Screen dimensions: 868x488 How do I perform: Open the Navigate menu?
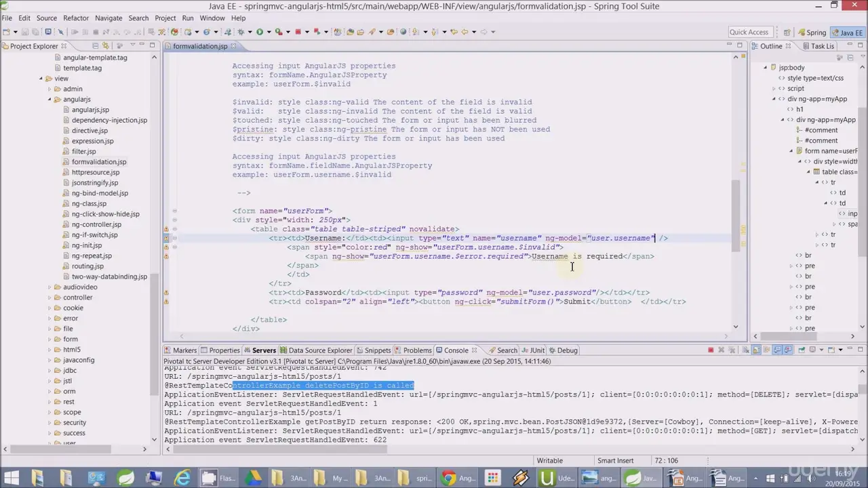tap(108, 18)
